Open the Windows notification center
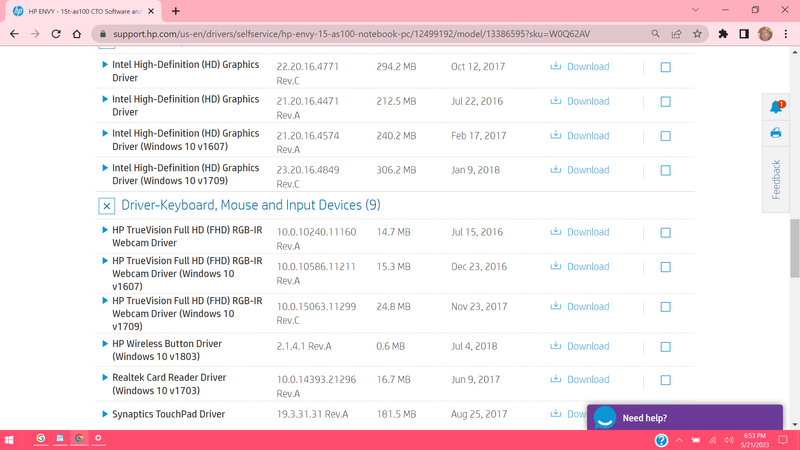 (783, 440)
